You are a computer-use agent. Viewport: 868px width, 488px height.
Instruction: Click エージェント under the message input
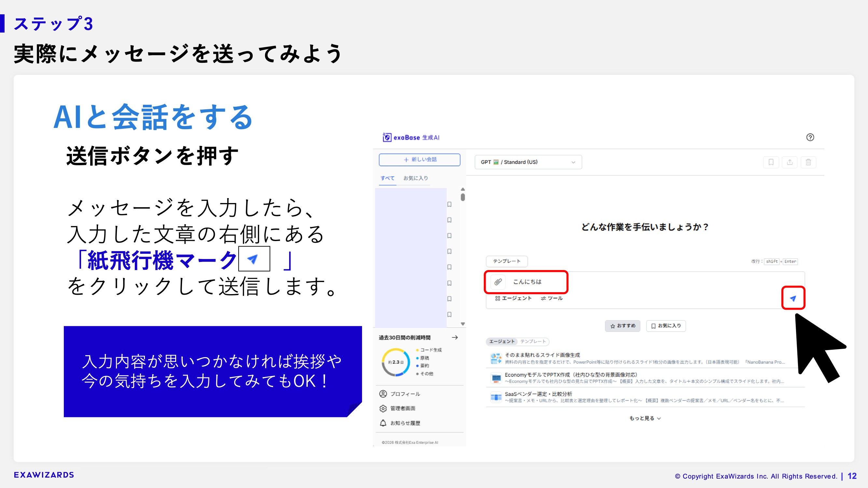tap(513, 298)
